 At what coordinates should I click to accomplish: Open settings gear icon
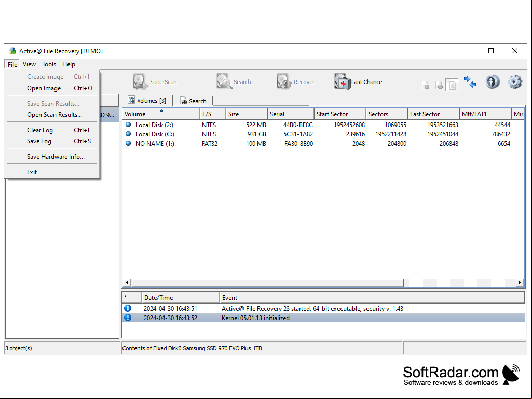515,82
